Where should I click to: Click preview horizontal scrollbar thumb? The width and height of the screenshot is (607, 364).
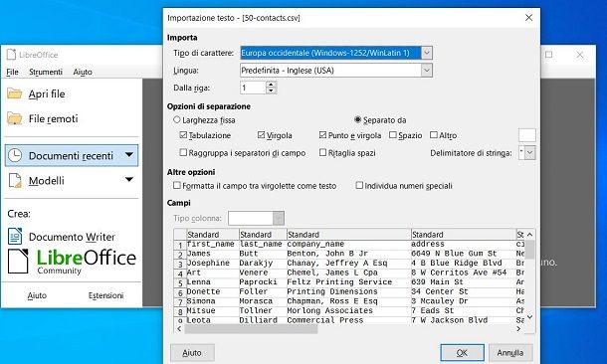coord(251,329)
